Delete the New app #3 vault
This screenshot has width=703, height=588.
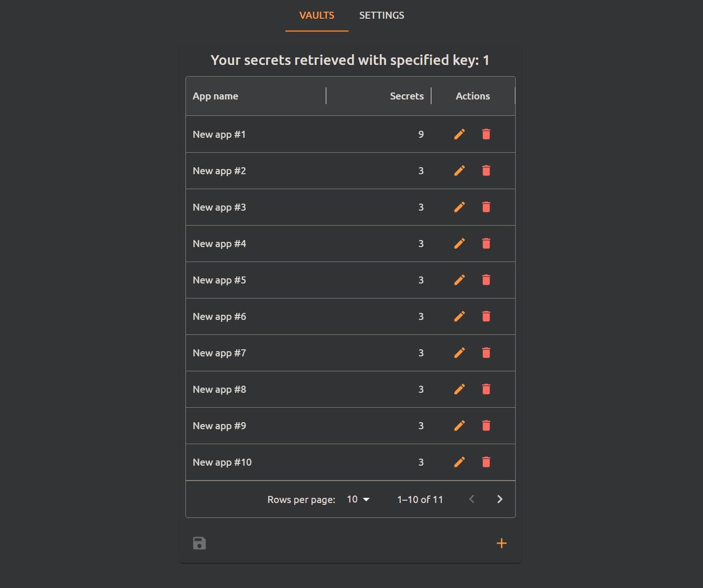pyautogui.click(x=486, y=207)
